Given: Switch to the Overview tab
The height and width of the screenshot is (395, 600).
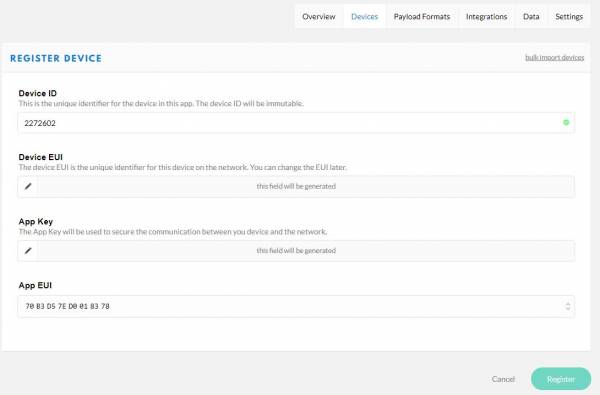Looking at the screenshot, I should coord(319,16).
